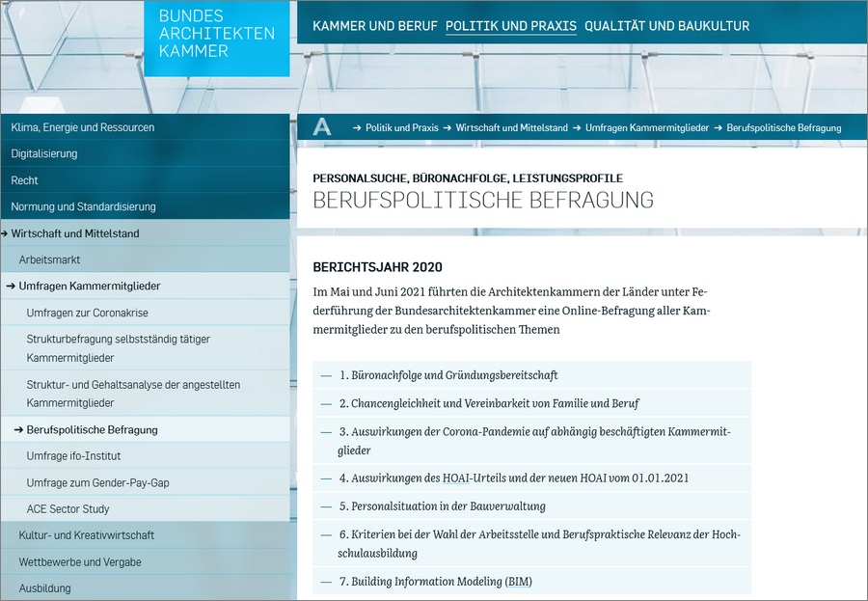The image size is (868, 601).
Task: Click the 'Berichtsjahr 2020' heading
Action: pos(377,267)
